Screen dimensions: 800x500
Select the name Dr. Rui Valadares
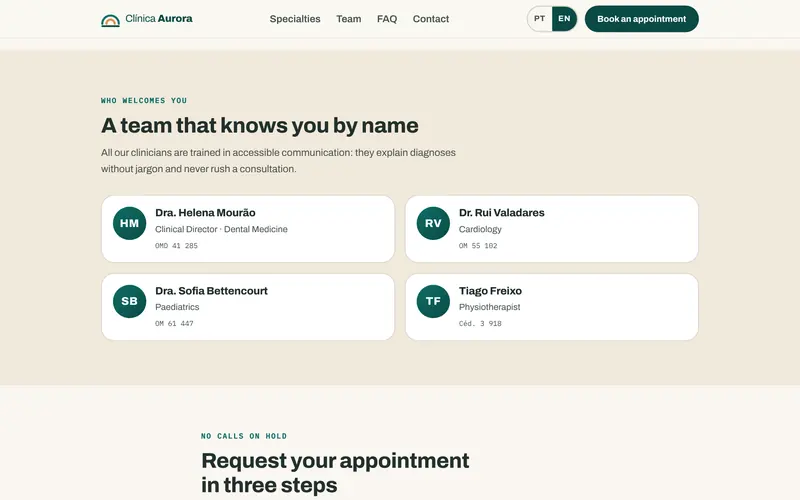coord(502,213)
